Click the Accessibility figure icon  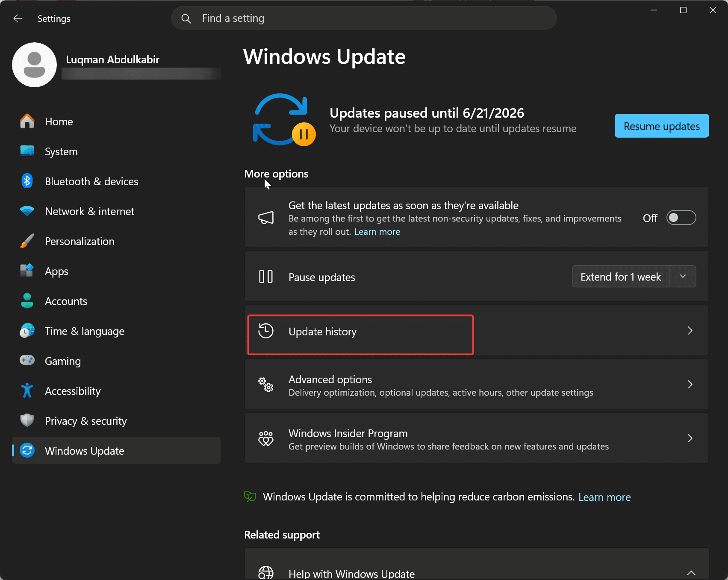27,391
